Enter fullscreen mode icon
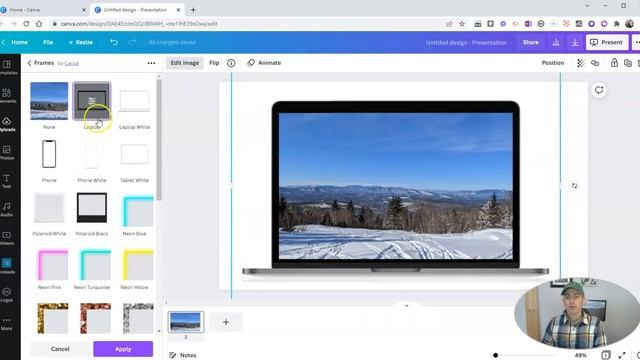 click(x=622, y=355)
